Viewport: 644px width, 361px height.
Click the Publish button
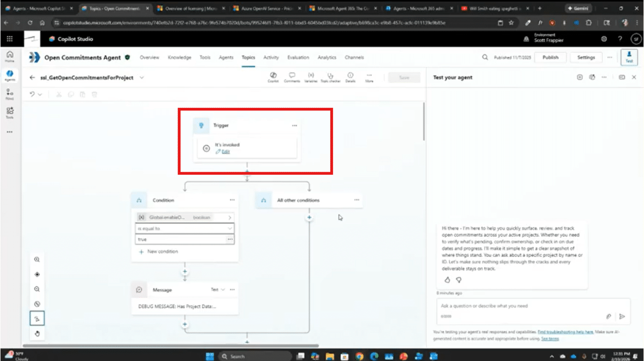550,57
